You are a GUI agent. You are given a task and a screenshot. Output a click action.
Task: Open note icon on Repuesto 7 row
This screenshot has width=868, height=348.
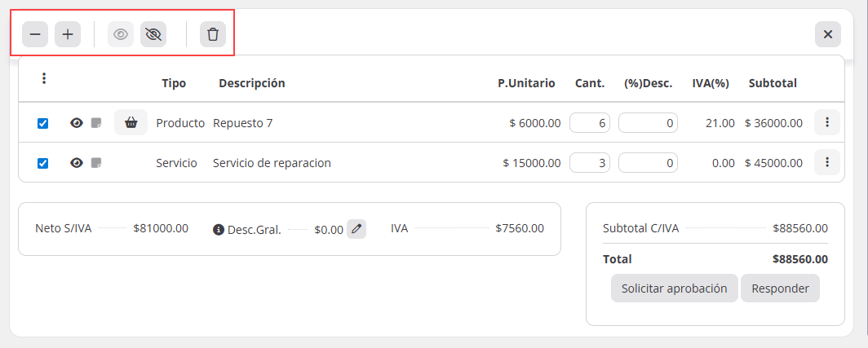tap(96, 123)
